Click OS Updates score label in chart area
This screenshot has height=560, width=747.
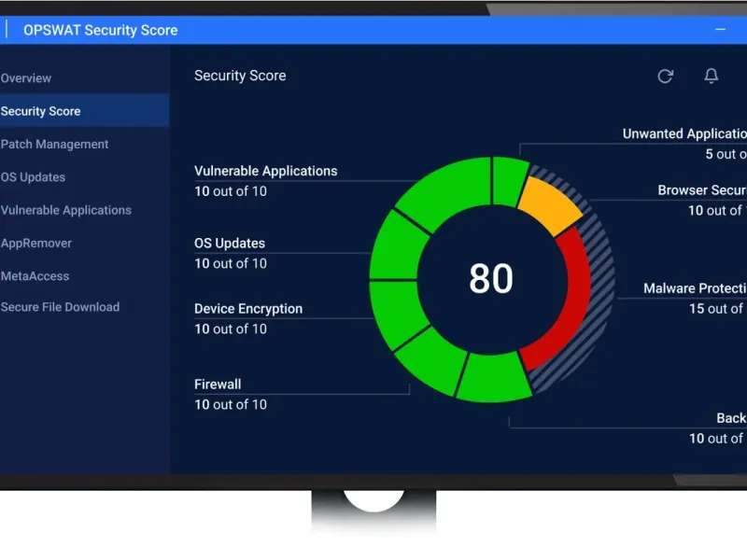pyautogui.click(x=230, y=244)
